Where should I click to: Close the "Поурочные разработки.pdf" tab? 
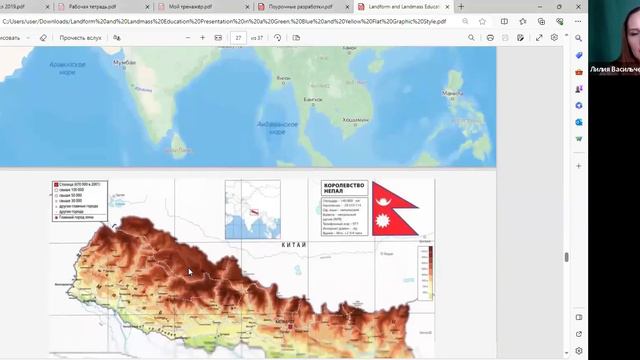point(347,7)
